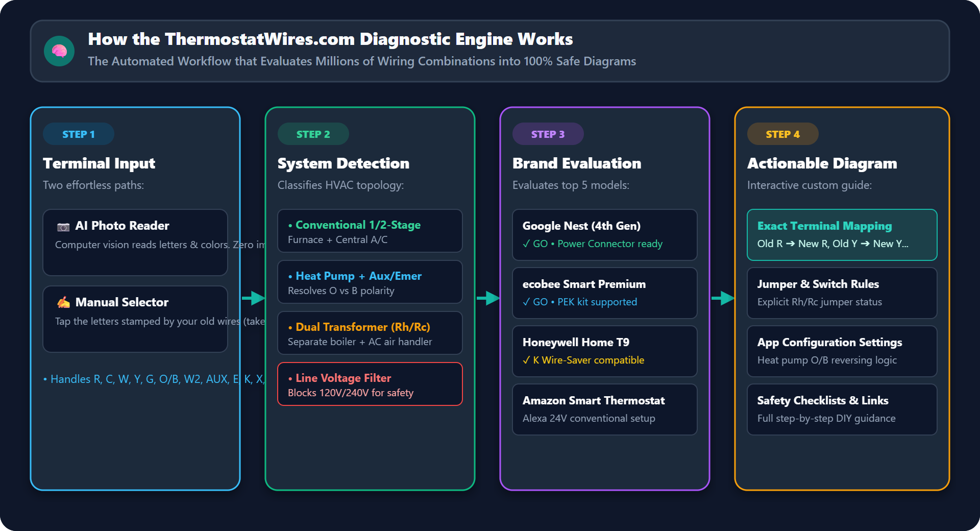
Task: Click 'Interactive custom guide:' caption
Action: pos(810,185)
